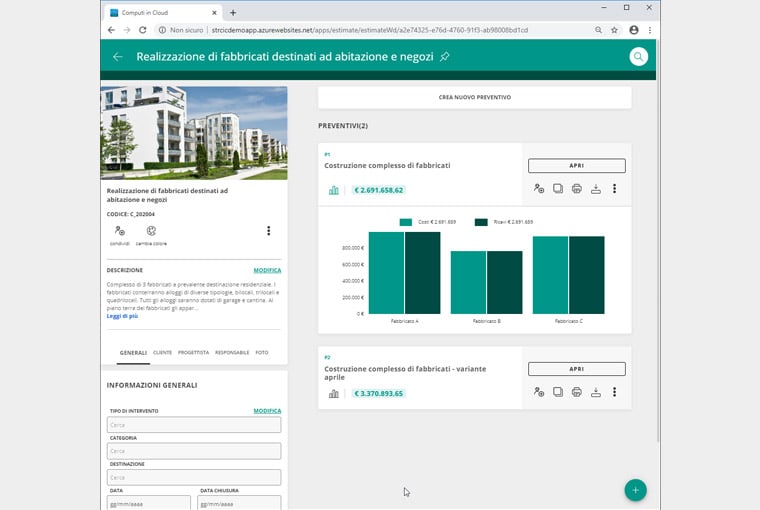Click the share (condividi) icon under the project code
This screenshot has height=510, width=760.
coord(120,231)
